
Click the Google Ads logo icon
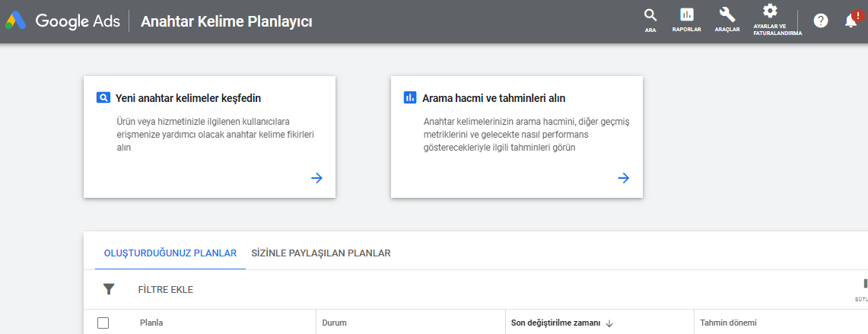click(16, 21)
